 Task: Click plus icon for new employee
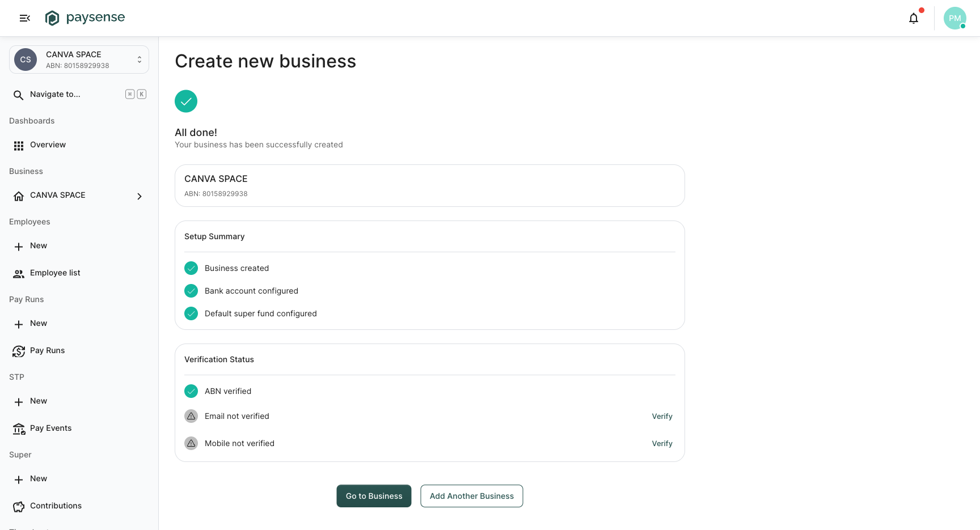[x=19, y=247]
